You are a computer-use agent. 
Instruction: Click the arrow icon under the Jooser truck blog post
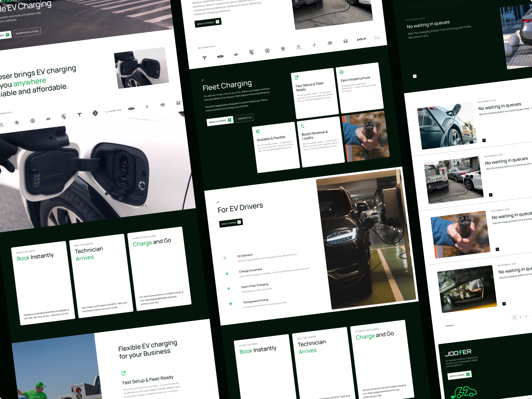491,195
